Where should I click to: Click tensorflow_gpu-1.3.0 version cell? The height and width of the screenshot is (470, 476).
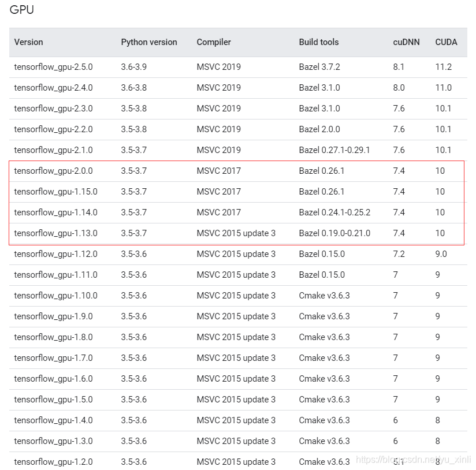click(53, 441)
